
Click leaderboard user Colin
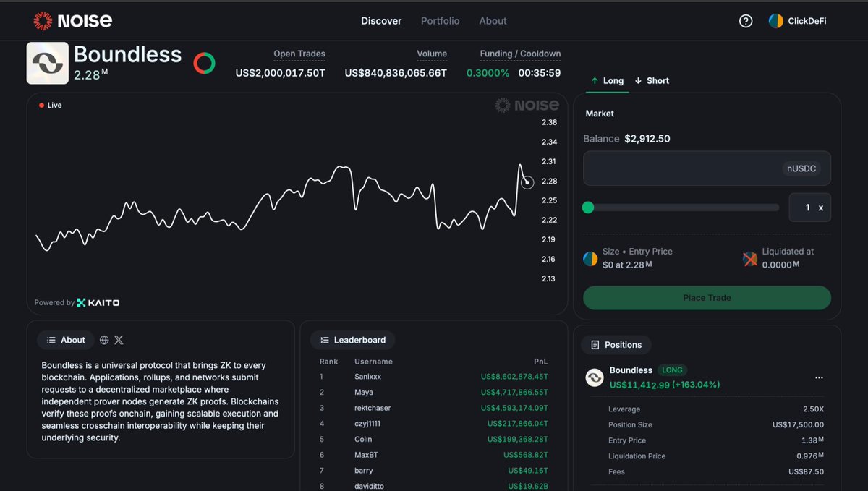pyautogui.click(x=363, y=439)
